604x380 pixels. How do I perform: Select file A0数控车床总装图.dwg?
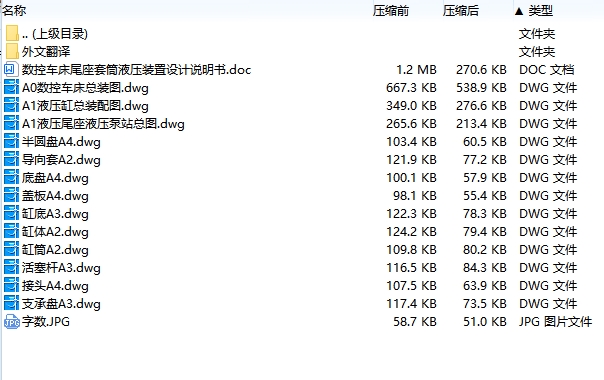pyautogui.click(x=85, y=88)
